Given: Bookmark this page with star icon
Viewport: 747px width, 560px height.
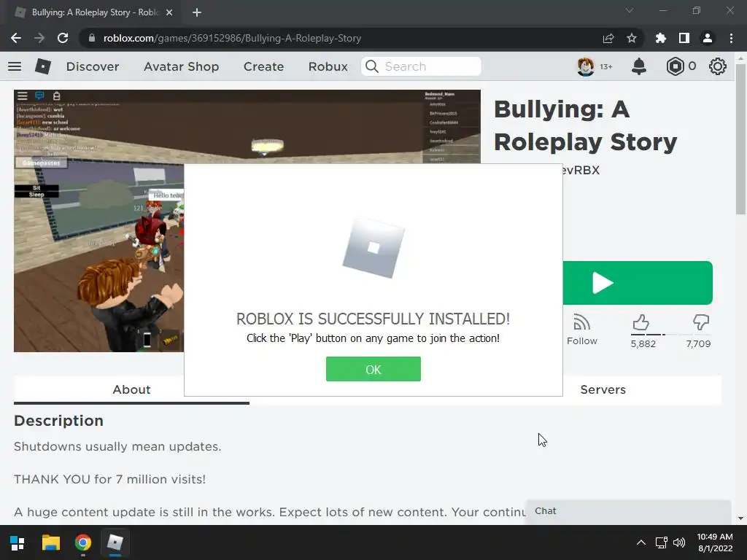Looking at the screenshot, I should coord(631,38).
